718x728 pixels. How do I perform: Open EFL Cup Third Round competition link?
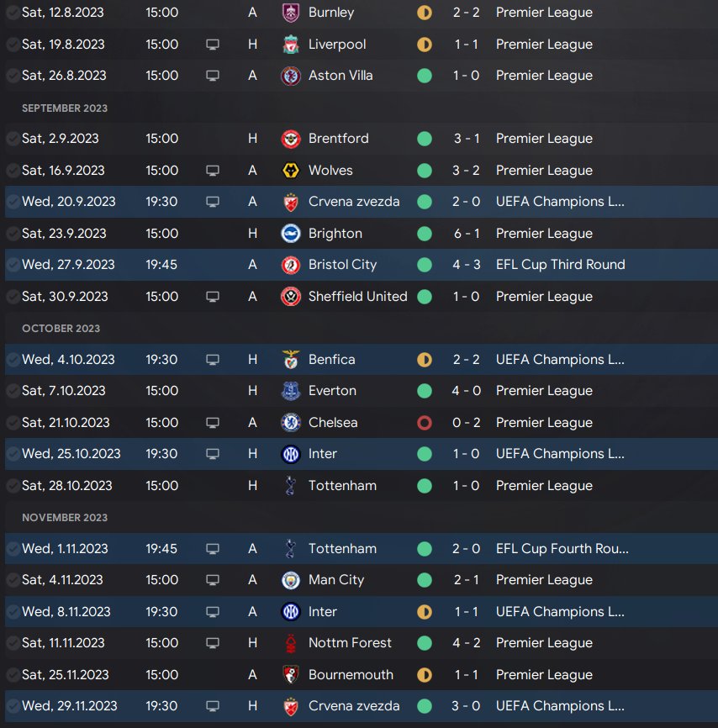(560, 265)
